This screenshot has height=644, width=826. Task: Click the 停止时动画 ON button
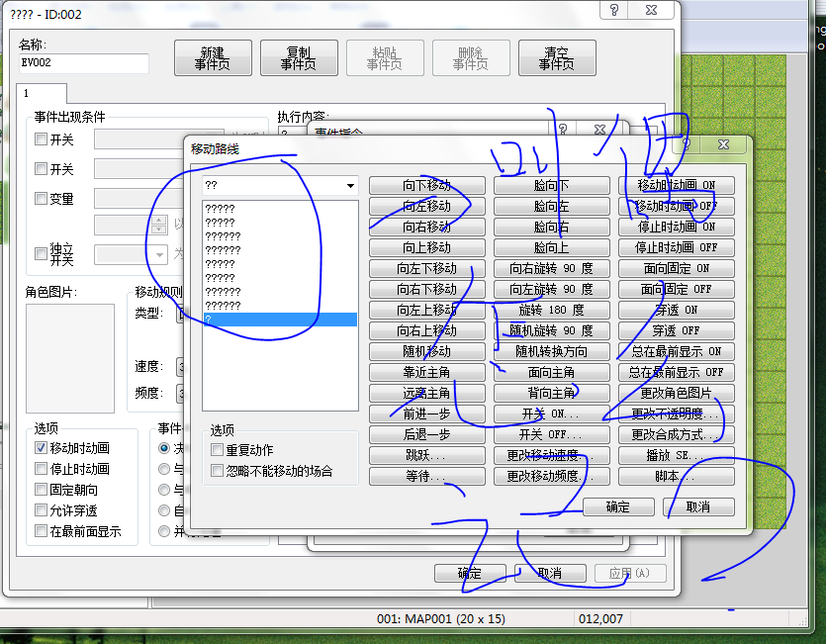pyautogui.click(x=677, y=228)
